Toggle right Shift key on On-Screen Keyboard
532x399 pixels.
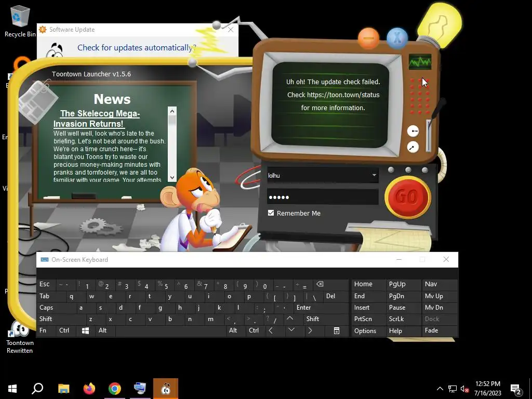pyautogui.click(x=326, y=319)
